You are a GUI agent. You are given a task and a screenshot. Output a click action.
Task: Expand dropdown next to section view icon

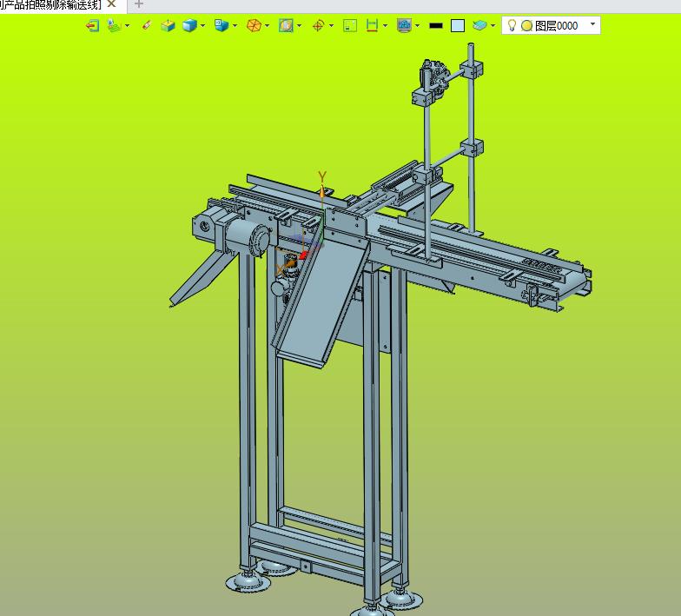coord(299,26)
